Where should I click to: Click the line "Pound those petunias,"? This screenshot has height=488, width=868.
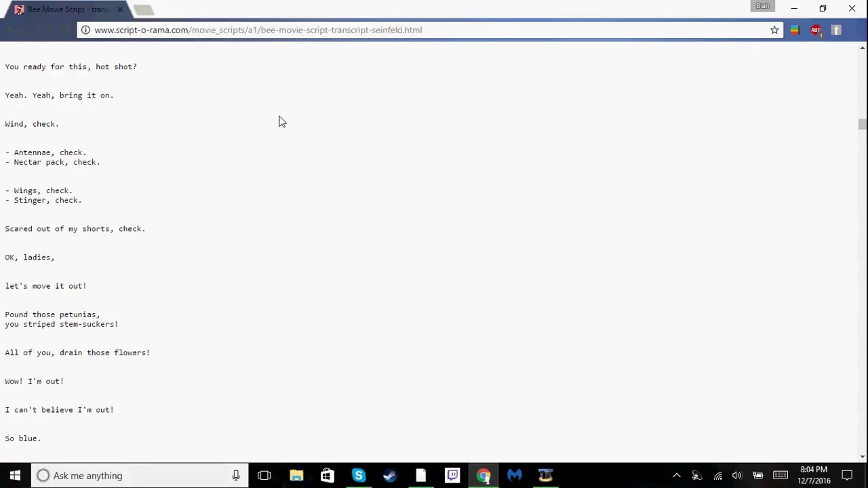tap(52, 314)
